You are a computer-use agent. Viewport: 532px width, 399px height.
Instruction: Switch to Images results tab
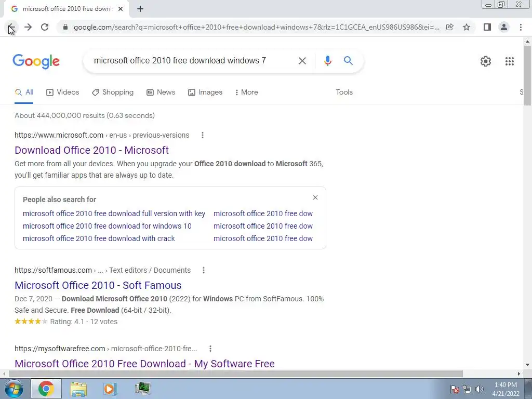pyautogui.click(x=205, y=92)
